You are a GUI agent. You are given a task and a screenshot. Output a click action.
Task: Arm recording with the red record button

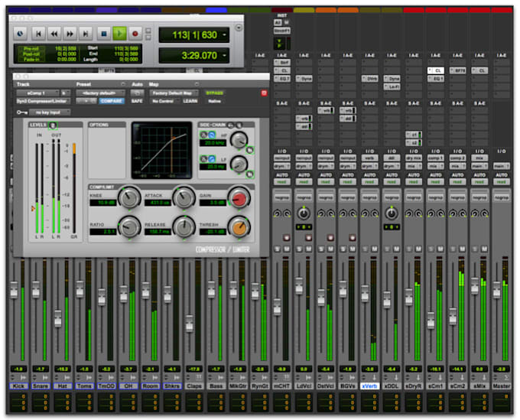[135, 34]
